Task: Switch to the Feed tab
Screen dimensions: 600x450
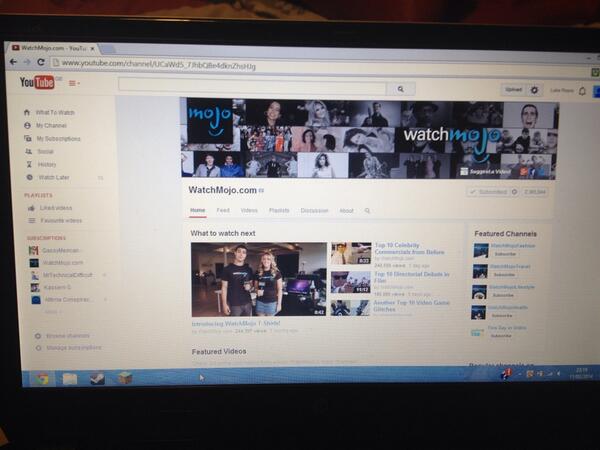Action: pyautogui.click(x=223, y=210)
